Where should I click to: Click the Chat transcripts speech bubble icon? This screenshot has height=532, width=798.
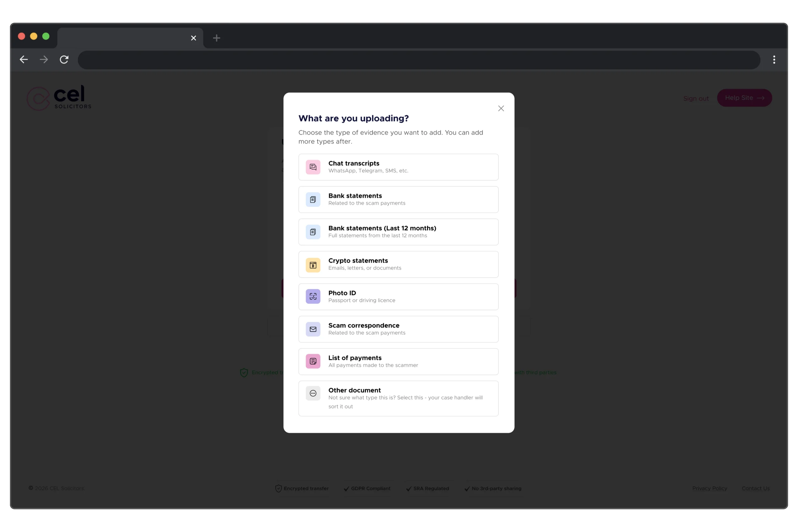point(313,167)
